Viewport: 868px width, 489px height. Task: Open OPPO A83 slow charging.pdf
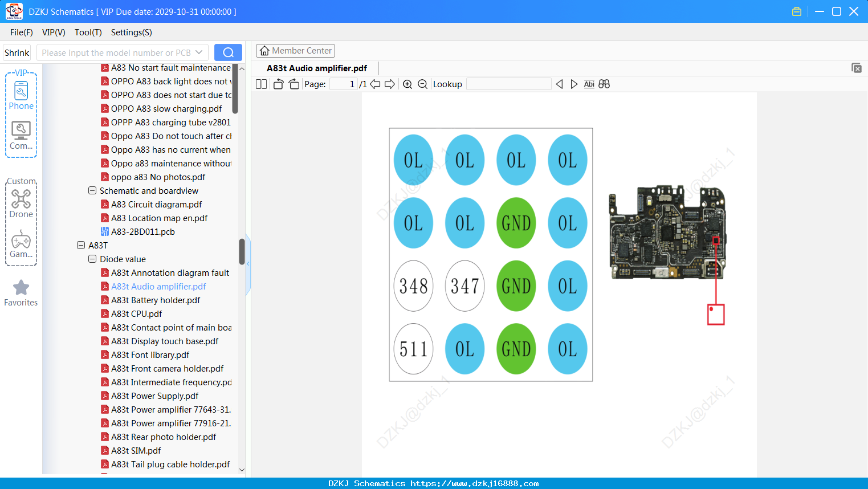click(x=166, y=109)
